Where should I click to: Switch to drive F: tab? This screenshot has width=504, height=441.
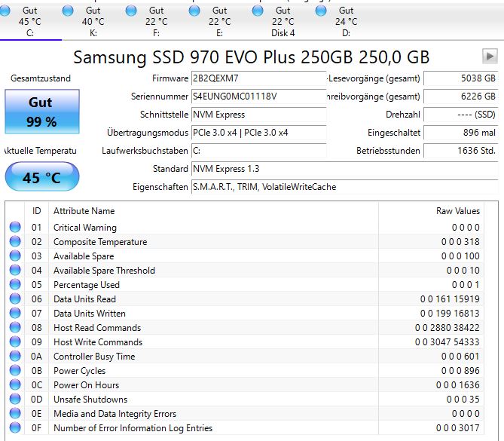point(156,22)
